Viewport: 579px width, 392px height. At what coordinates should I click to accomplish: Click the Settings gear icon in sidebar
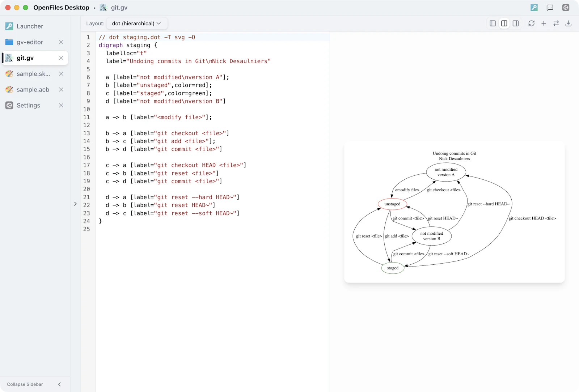[9, 106]
